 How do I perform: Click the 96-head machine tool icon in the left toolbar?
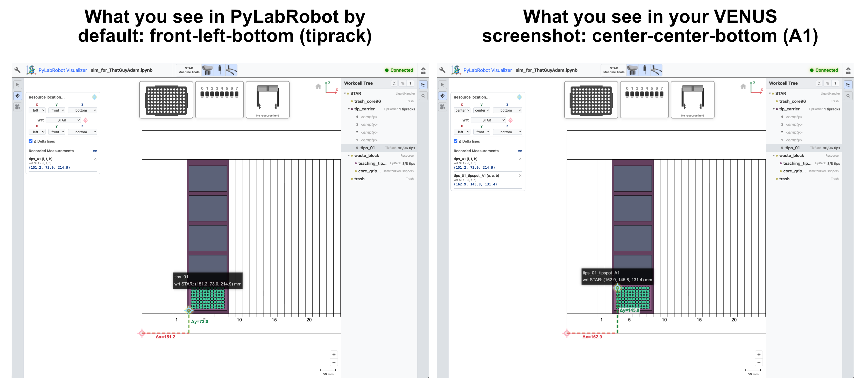[x=208, y=70]
